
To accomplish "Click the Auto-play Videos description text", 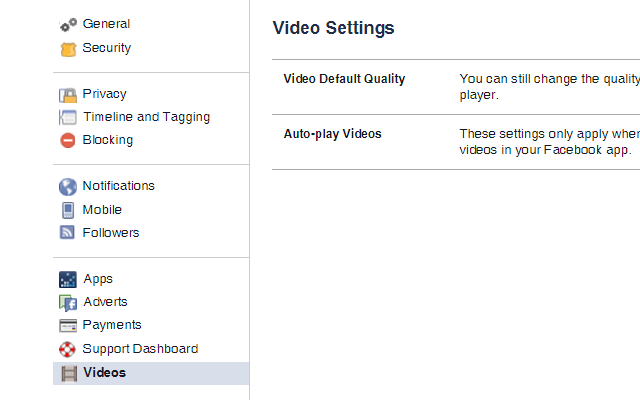I will click(x=548, y=141).
